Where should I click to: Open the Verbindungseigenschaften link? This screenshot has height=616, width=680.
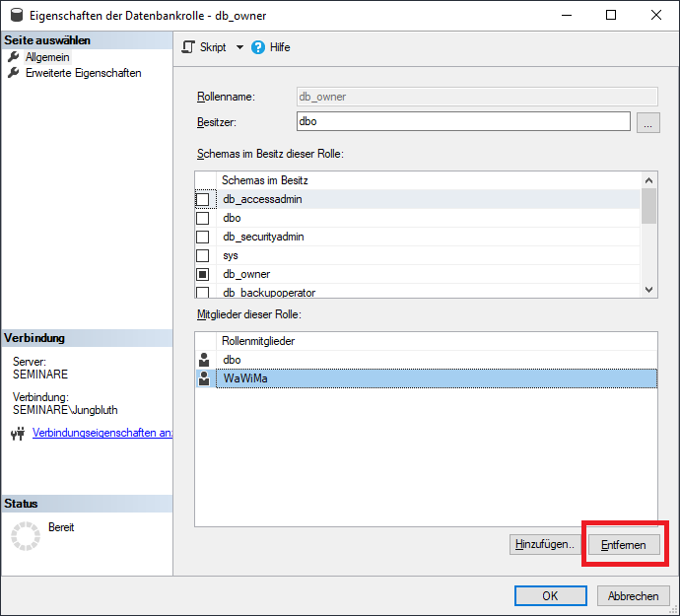pyautogui.click(x=102, y=433)
